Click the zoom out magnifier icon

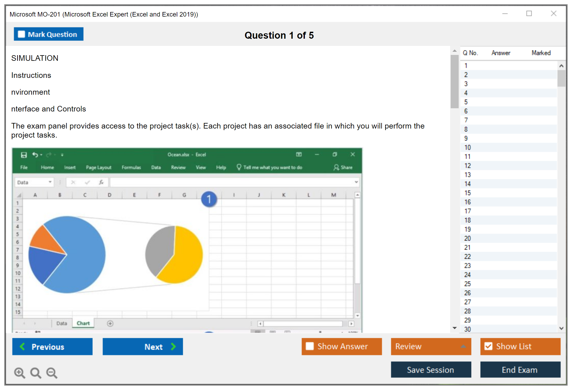tap(52, 373)
